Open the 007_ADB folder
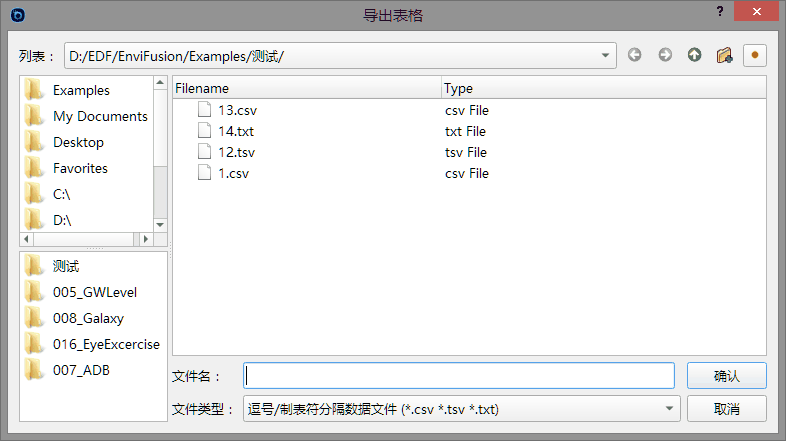 coord(81,370)
